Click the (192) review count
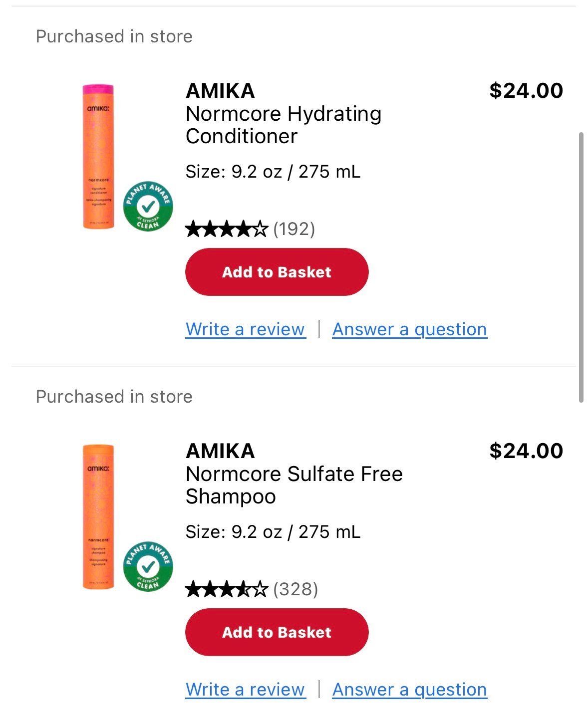This screenshot has width=588, height=724. pyautogui.click(x=294, y=229)
